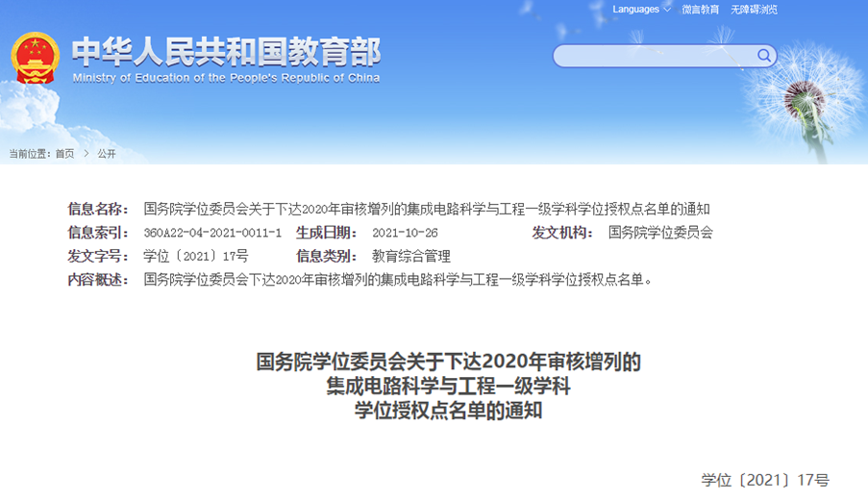Click the 生成日期 label
The height and width of the screenshot is (502, 868).
[327, 233]
